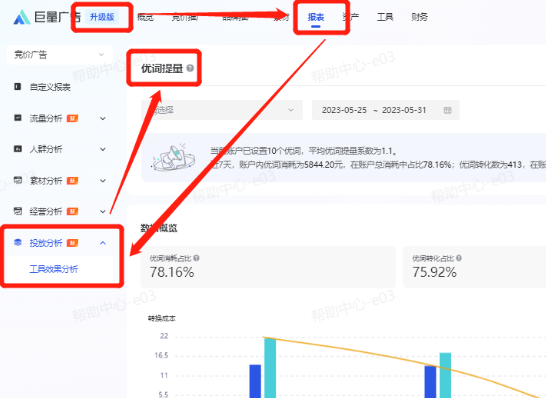Open the date range calendar icon
The image size is (546, 398).
point(447,110)
